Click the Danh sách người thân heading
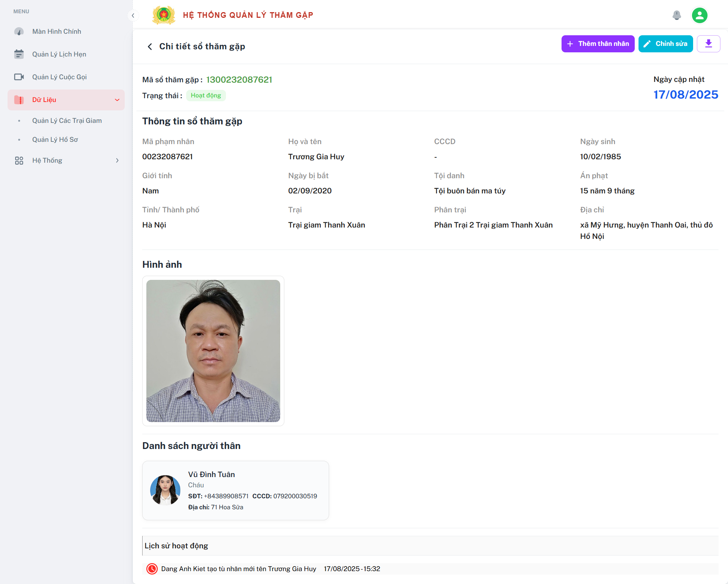 point(191,446)
